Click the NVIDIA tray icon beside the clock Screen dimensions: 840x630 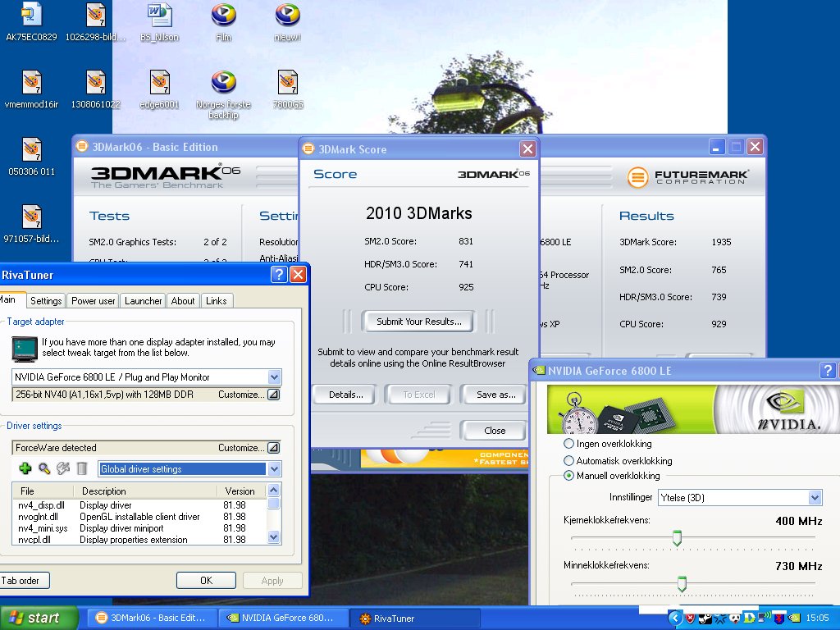(x=794, y=619)
